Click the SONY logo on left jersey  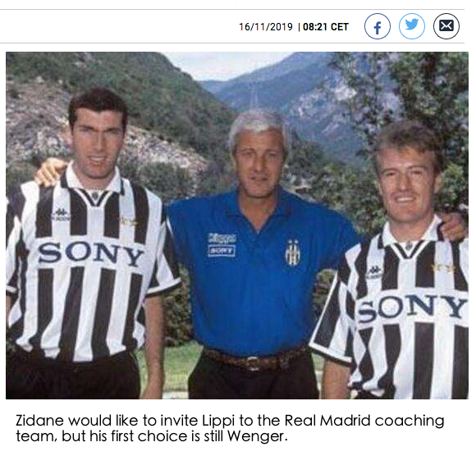tap(90, 253)
